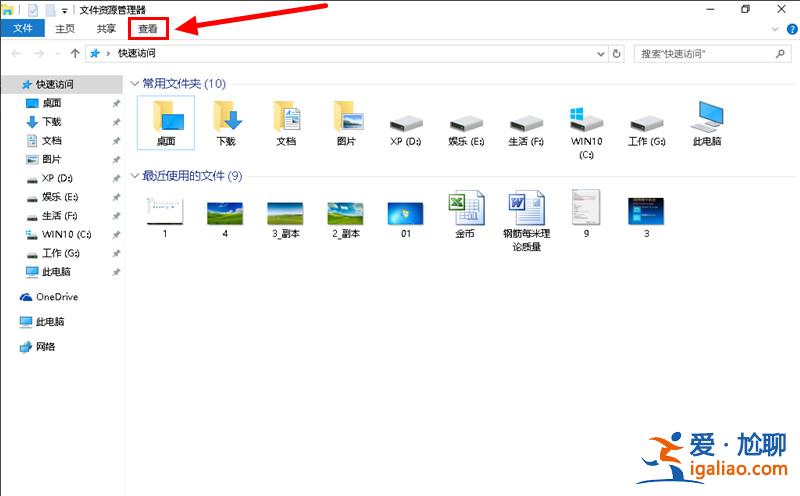Click the pin icon beside WIN10 (C:)
This screenshot has height=496, width=800.
pos(116,235)
